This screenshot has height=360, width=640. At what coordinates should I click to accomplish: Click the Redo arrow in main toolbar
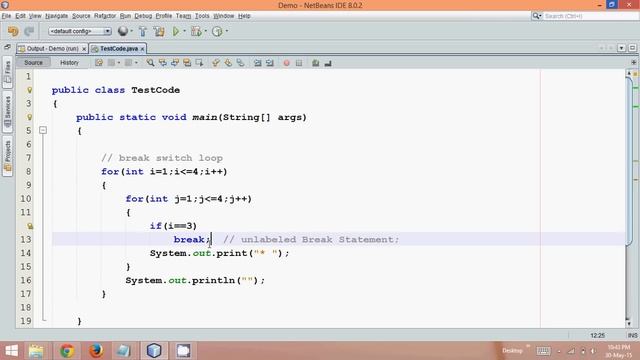coord(29,31)
